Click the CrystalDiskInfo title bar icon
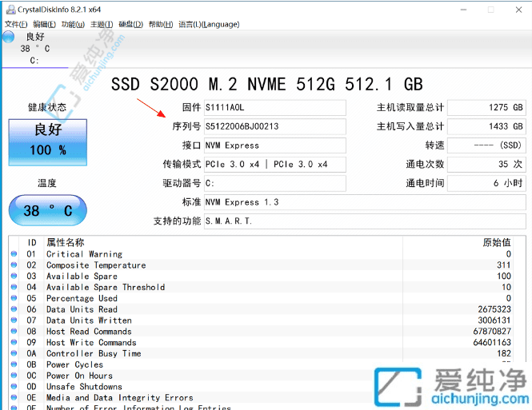The width and height of the screenshot is (532, 410). [x=11, y=10]
